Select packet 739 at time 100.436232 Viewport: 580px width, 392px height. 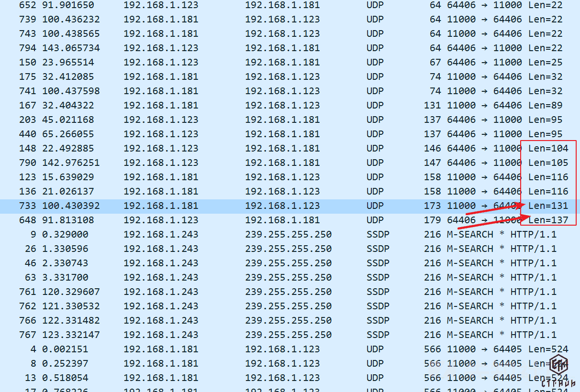[287, 20]
